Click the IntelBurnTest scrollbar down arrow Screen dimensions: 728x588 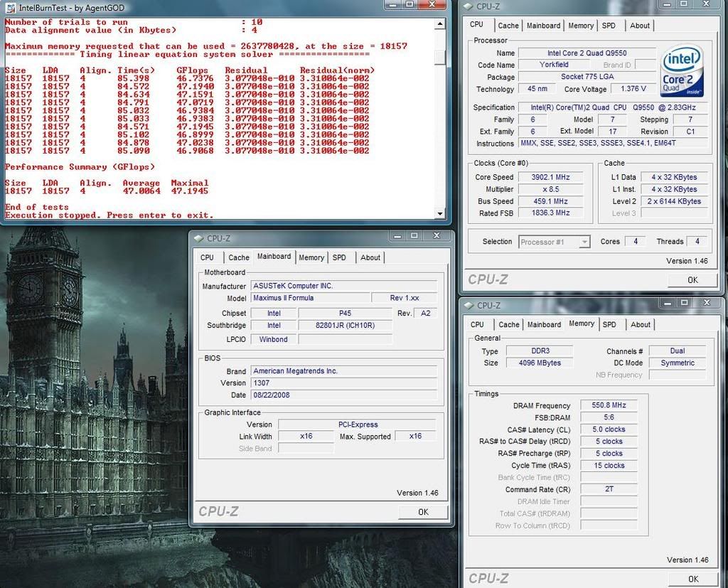click(439, 213)
